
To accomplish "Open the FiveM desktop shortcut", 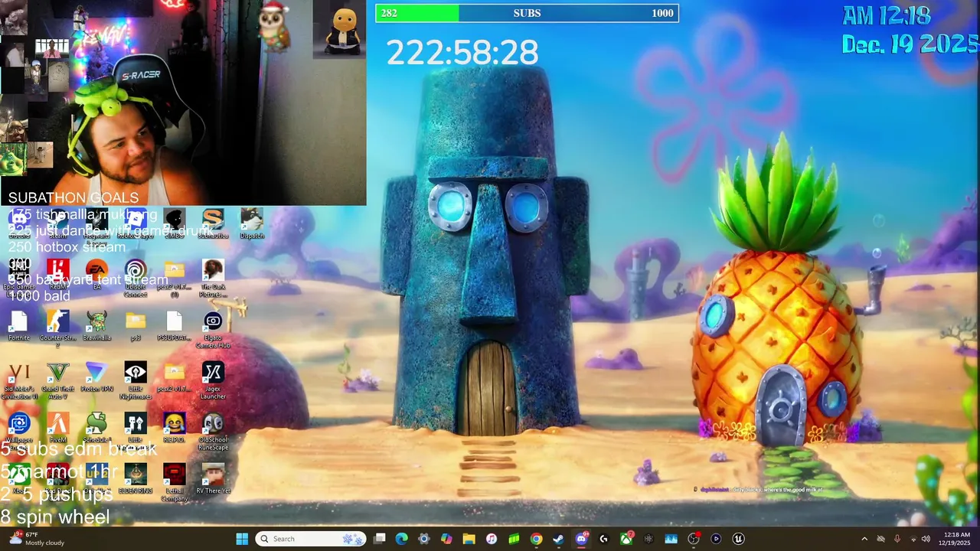I will point(58,428).
